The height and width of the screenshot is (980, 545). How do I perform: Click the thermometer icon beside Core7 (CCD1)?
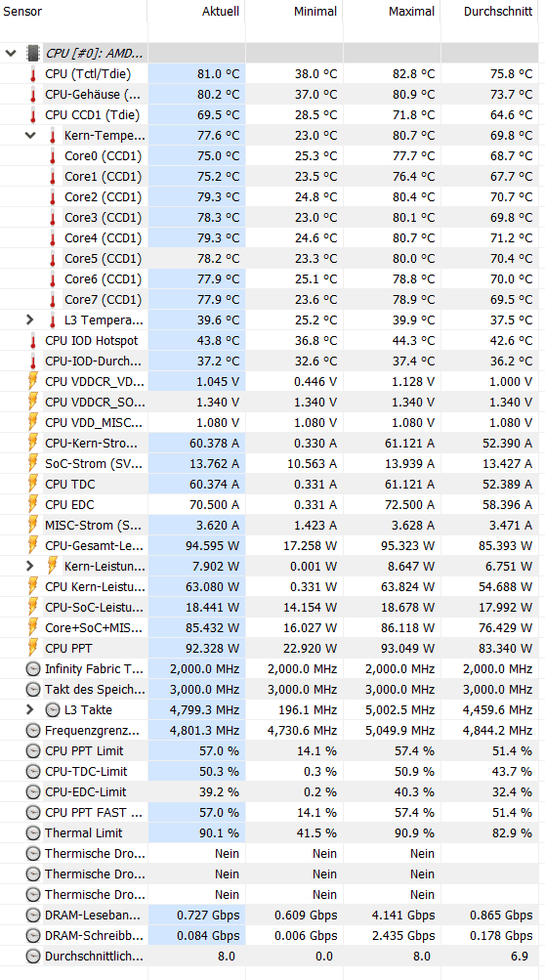click(53, 299)
